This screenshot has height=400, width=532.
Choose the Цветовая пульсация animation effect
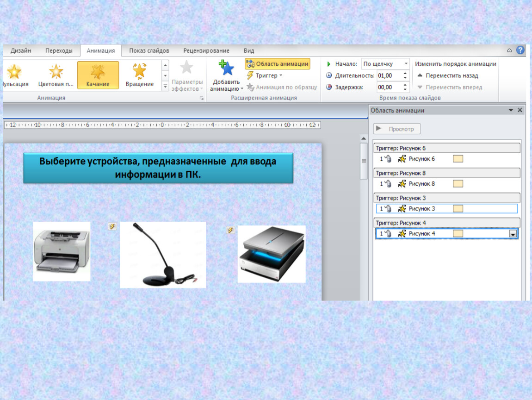[x=56, y=75]
